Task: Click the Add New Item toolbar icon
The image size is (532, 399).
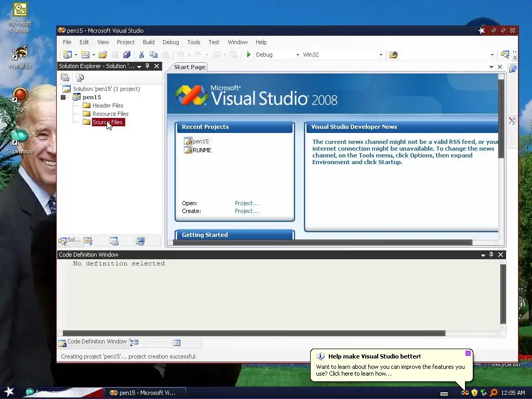Action: [85, 55]
